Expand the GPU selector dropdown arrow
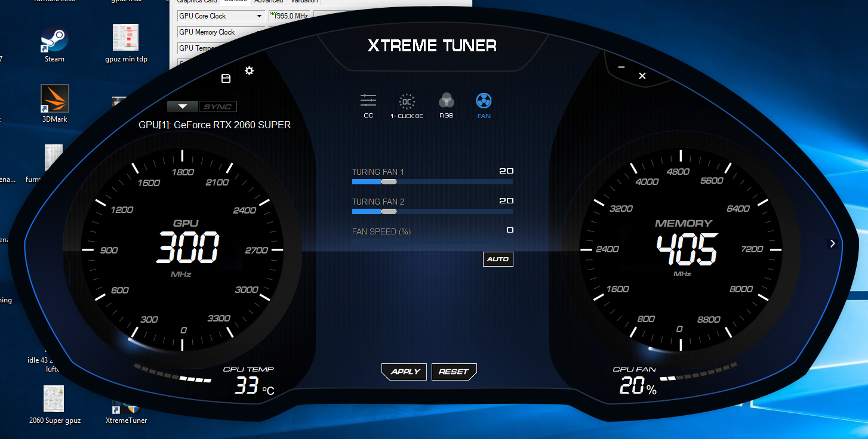This screenshot has height=439, width=868. pos(183,107)
